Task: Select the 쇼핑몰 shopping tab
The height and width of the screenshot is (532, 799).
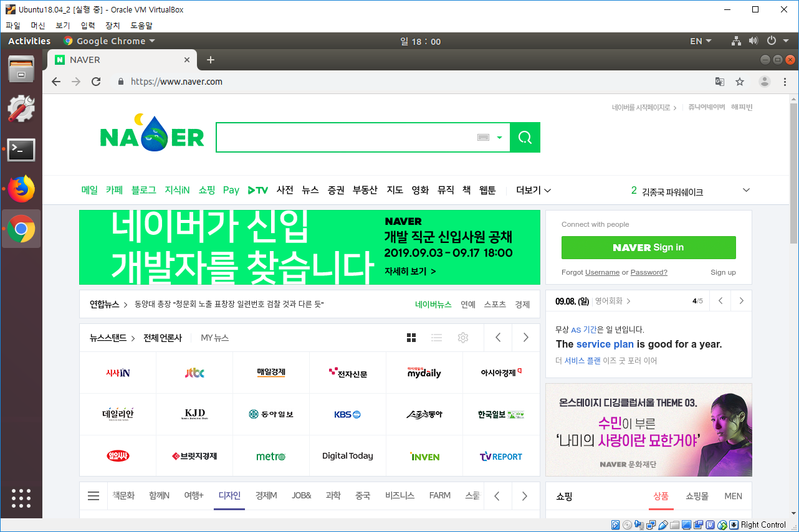Action: tap(697, 496)
